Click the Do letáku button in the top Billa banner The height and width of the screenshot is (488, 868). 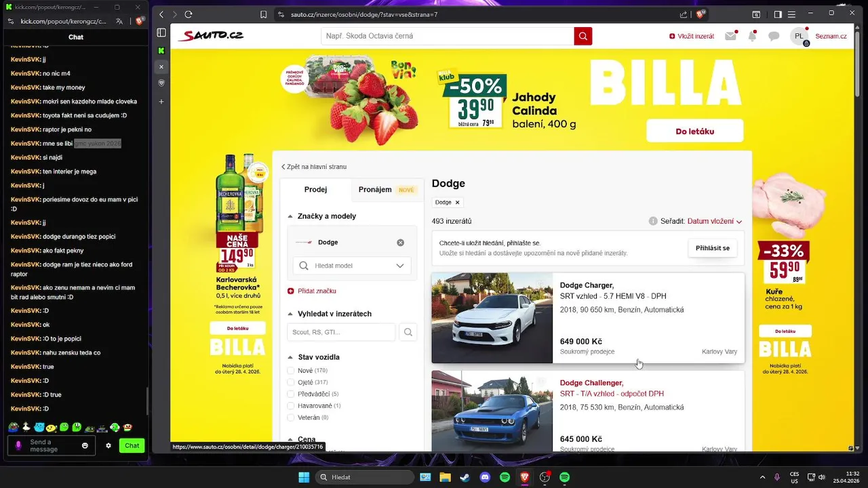tap(694, 131)
